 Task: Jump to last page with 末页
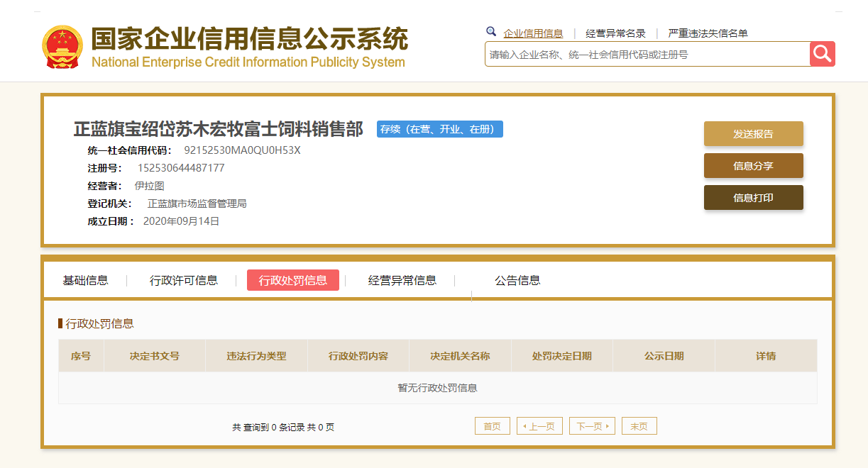[639, 426]
